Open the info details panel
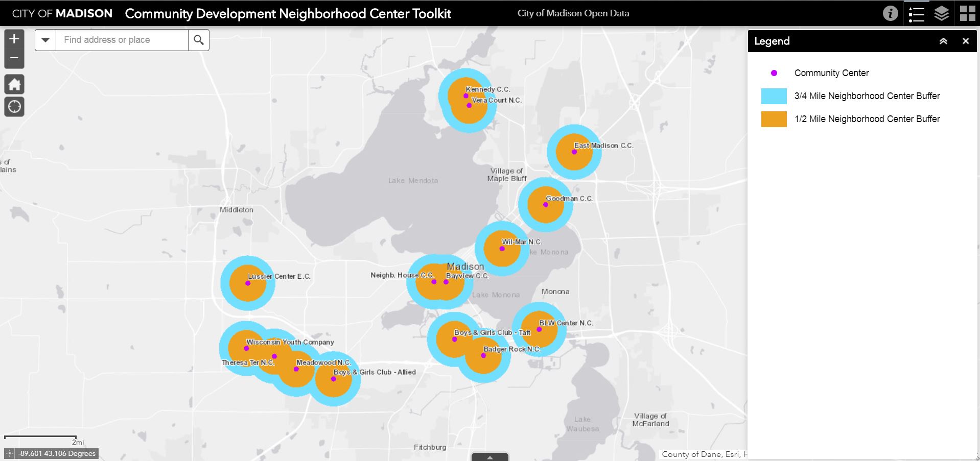This screenshot has width=980, height=461. coord(890,13)
